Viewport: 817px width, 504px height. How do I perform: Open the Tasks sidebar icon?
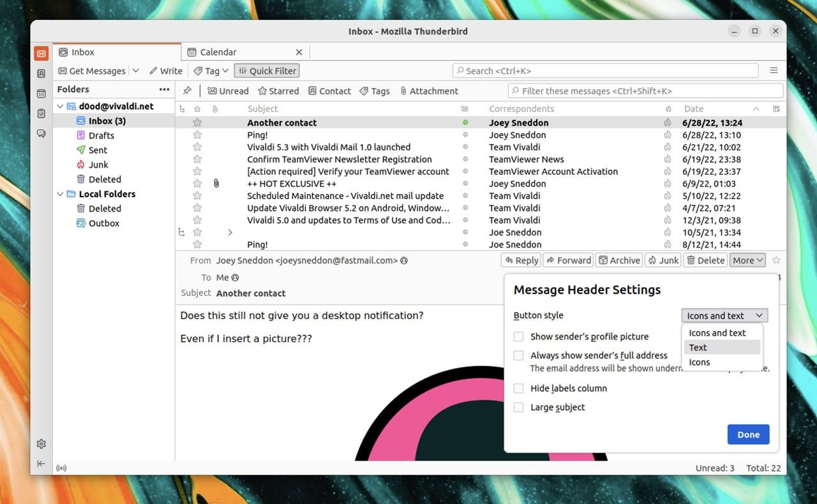click(41, 114)
